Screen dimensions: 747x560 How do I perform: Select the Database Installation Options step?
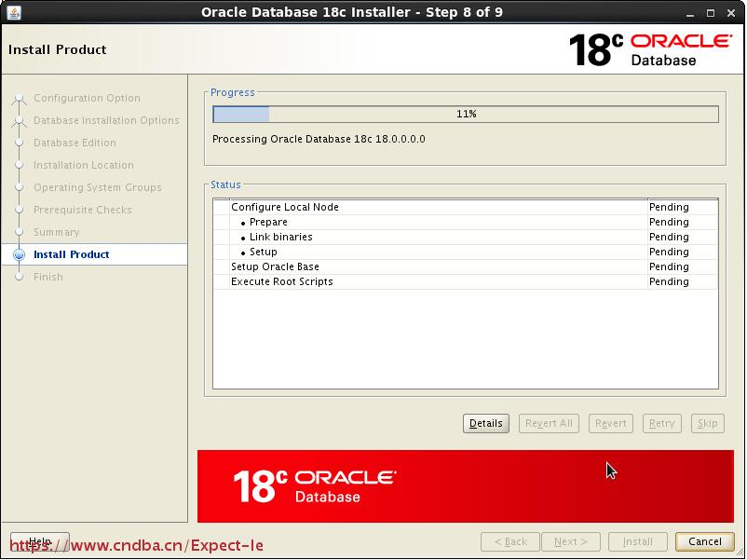[x=106, y=120]
